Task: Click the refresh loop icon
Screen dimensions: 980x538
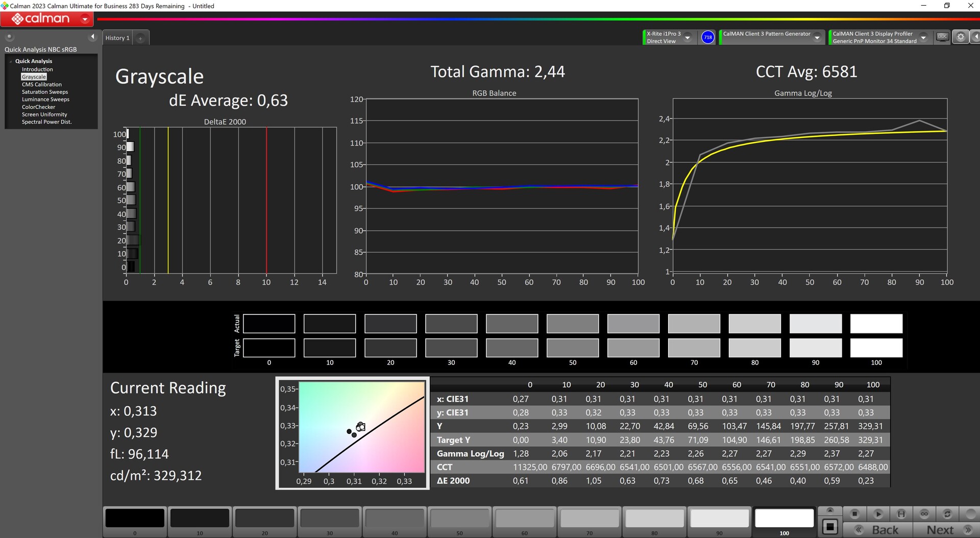Action: click(947, 513)
